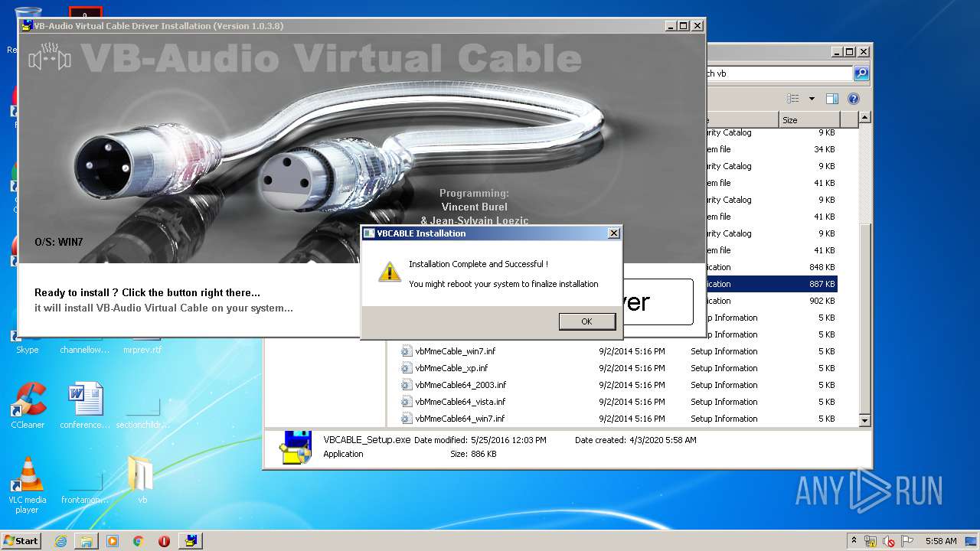Click the installer title bar application icon
This screenshot has width=980, height=551.
tap(27, 26)
